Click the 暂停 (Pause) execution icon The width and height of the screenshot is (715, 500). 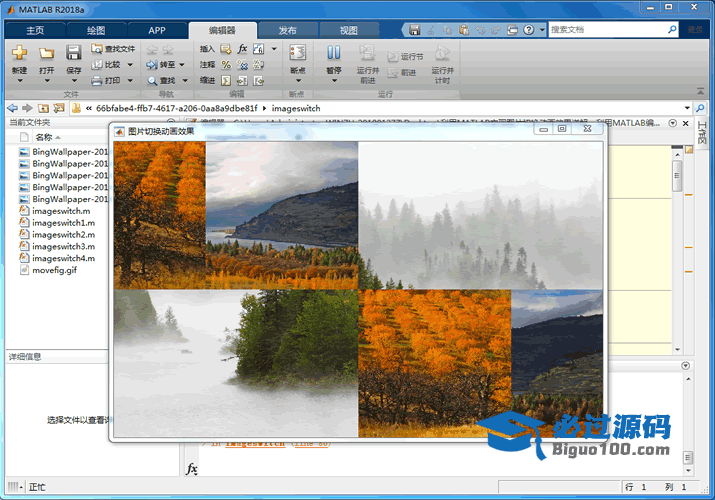(333, 53)
